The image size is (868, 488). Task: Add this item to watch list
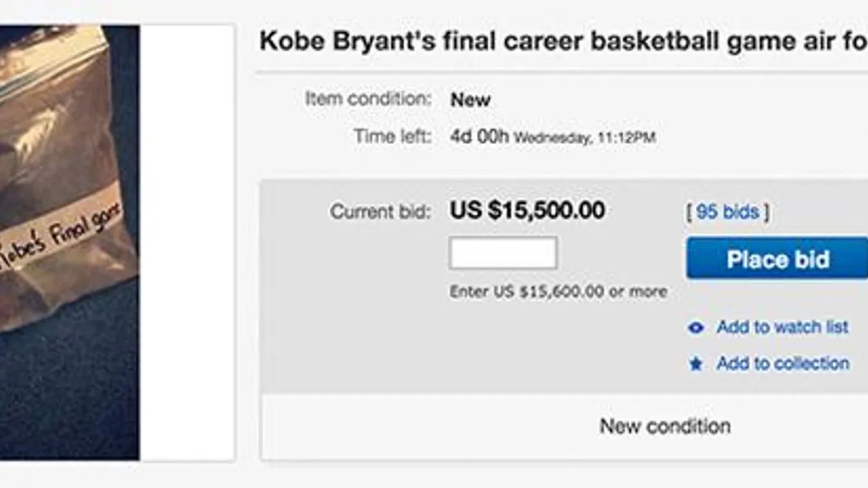click(782, 327)
